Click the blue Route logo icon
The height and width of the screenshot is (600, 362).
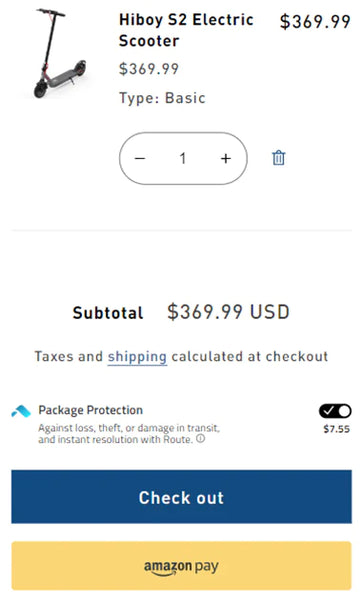tap(21, 411)
